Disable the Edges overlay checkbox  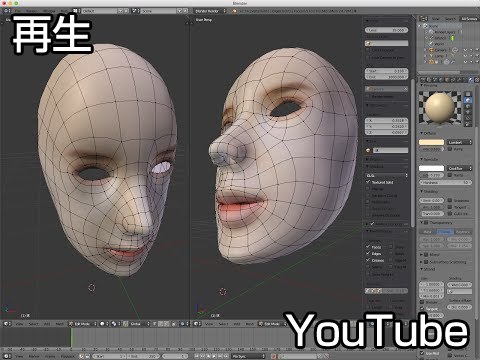[x=368, y=254]
